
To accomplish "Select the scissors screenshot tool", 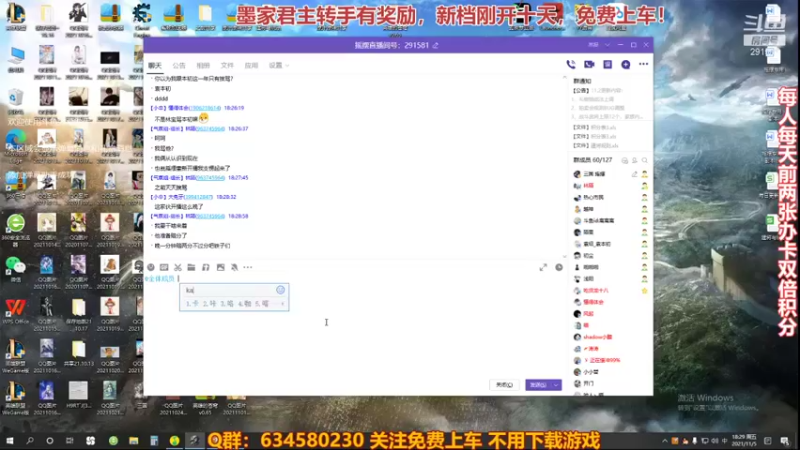I will click(x=178, y=267).
